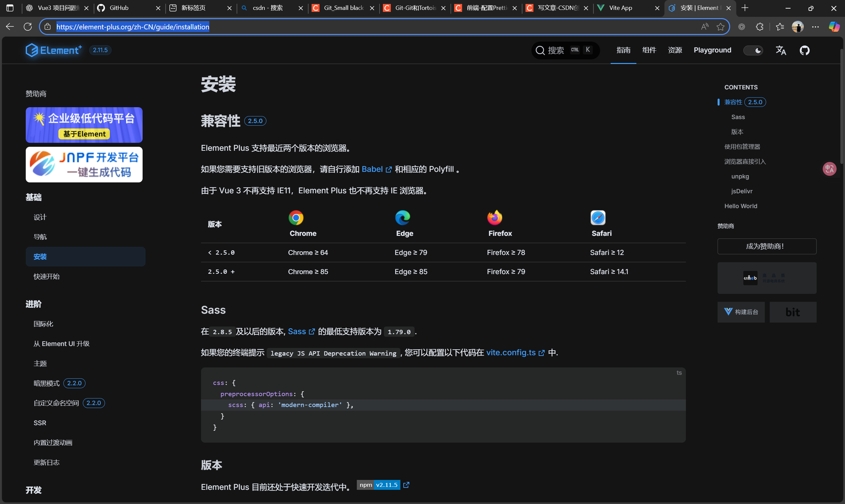Viewport: 845px width, 504px height.
Task: Open the GitHub icon in the site header
Action: pos(804,50)
